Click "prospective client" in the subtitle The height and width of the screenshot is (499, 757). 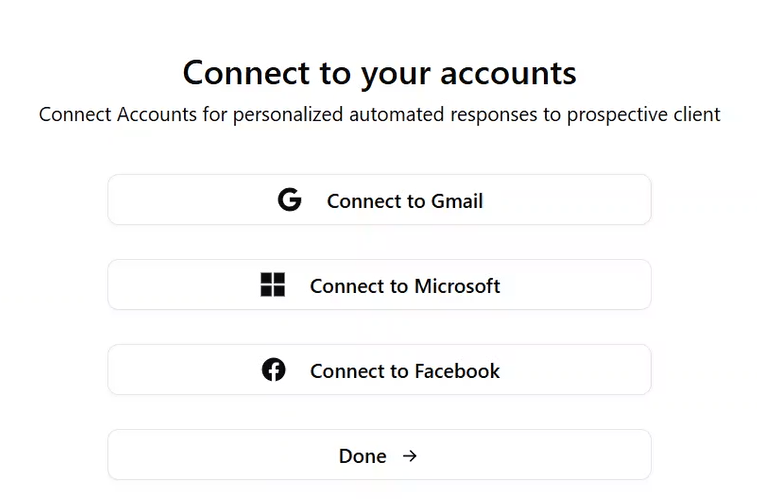(x=643, y=114)
